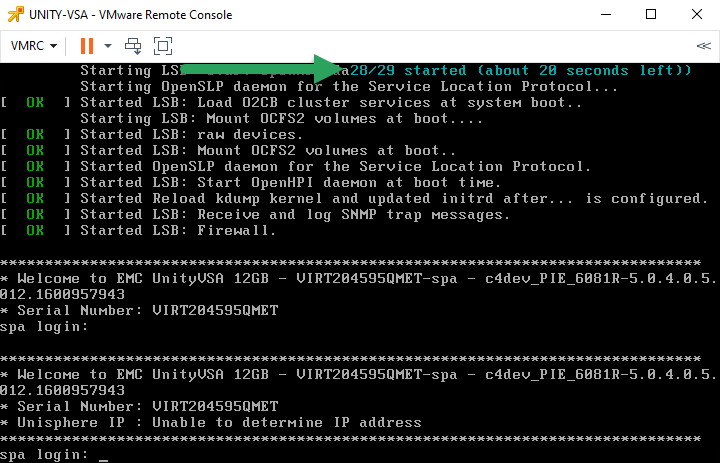Expand power options arrow beside pause button

click(108, 46)
